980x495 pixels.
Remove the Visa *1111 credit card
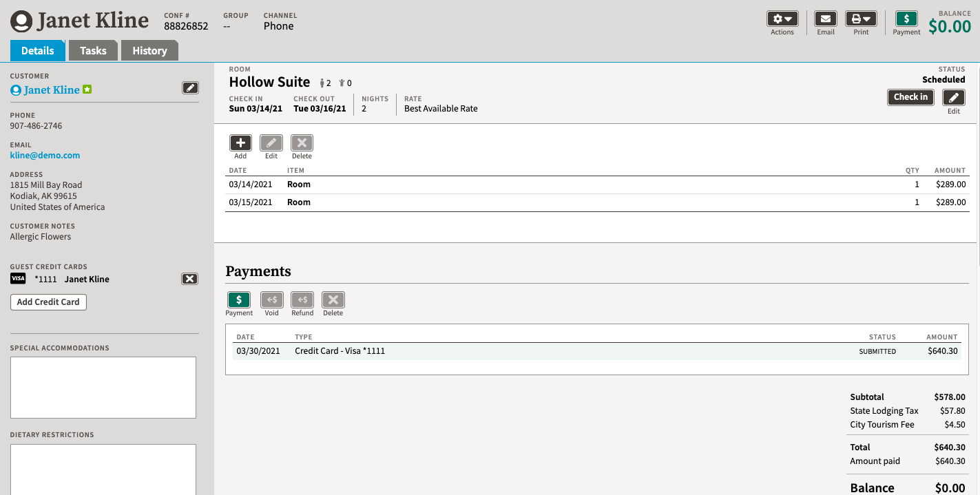(x=189, y=278)
